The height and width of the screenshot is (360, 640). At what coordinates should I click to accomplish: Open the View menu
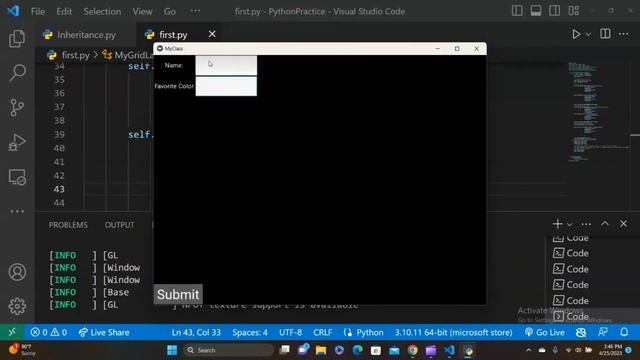(142, 11)
